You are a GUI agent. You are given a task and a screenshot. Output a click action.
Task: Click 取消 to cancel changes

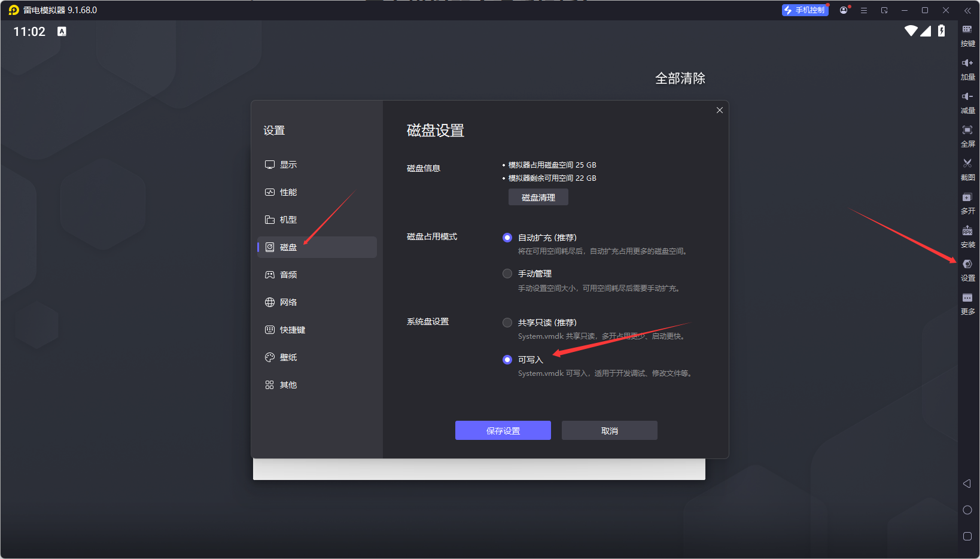coord(610,430)
